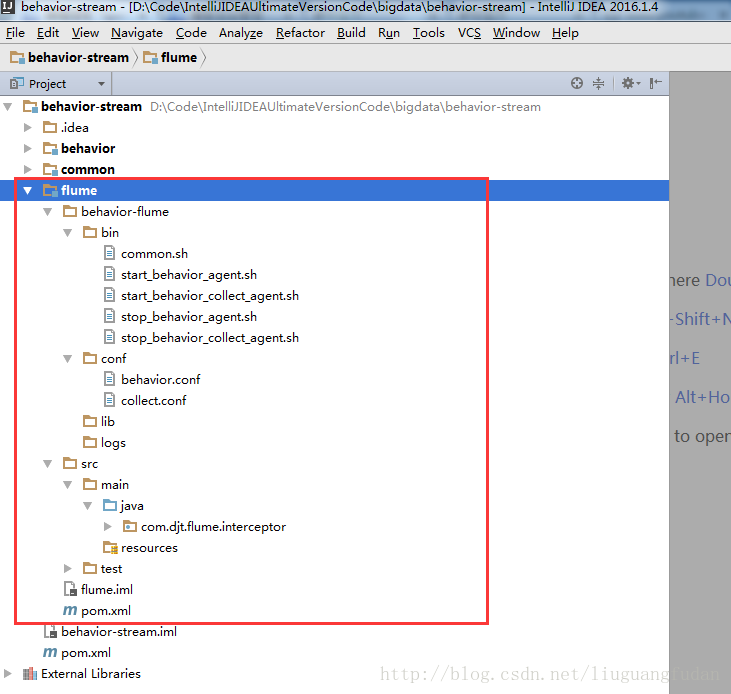Select the behavior-stream.iml file name
This screenshot has height=694, width=731.
pyautogui.click(x=119, y=632)
